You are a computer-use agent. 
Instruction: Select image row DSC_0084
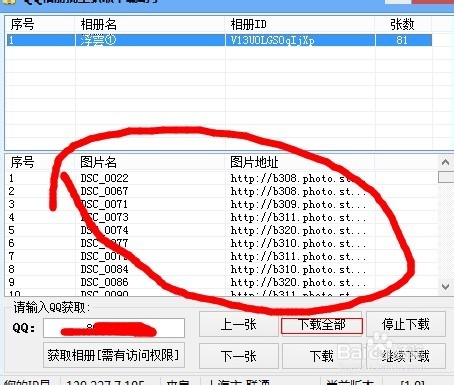[221, 269]
